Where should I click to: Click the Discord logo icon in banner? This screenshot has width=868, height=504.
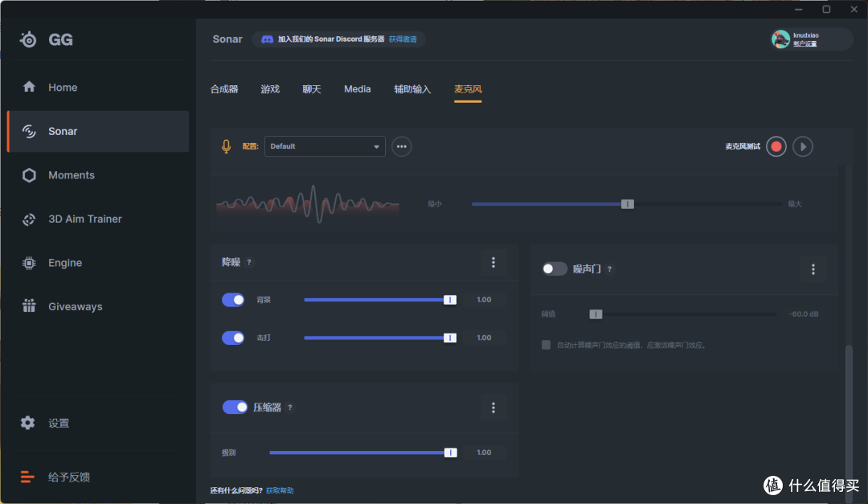(267, 39)
